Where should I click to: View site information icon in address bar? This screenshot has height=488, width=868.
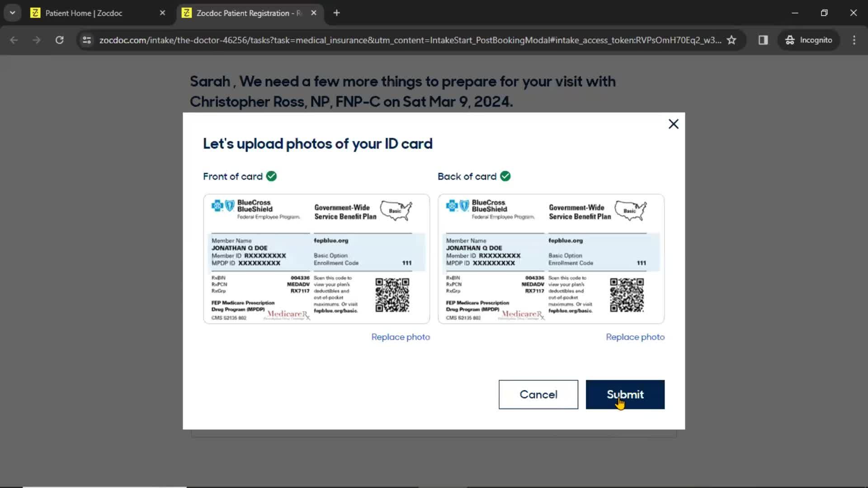click(x=87, y=40)
